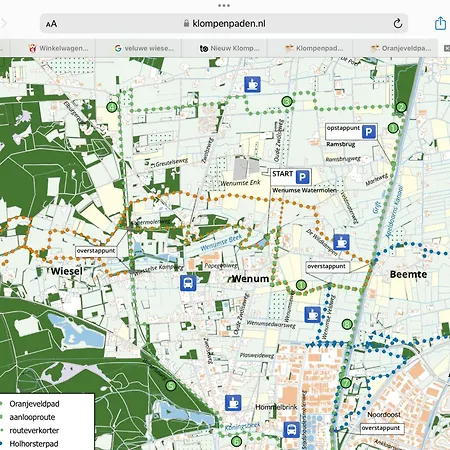This screenshot has height=450, width=450.
Task: Click the bus stop icon near Noordoost
Action: pyautogui.click(x=292, y=430)
